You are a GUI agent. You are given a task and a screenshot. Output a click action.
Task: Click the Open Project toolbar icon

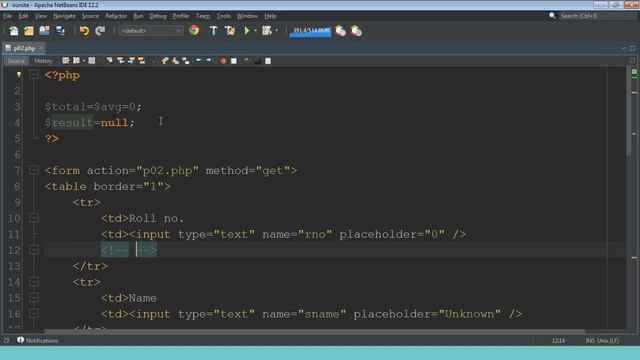point(44,31)
